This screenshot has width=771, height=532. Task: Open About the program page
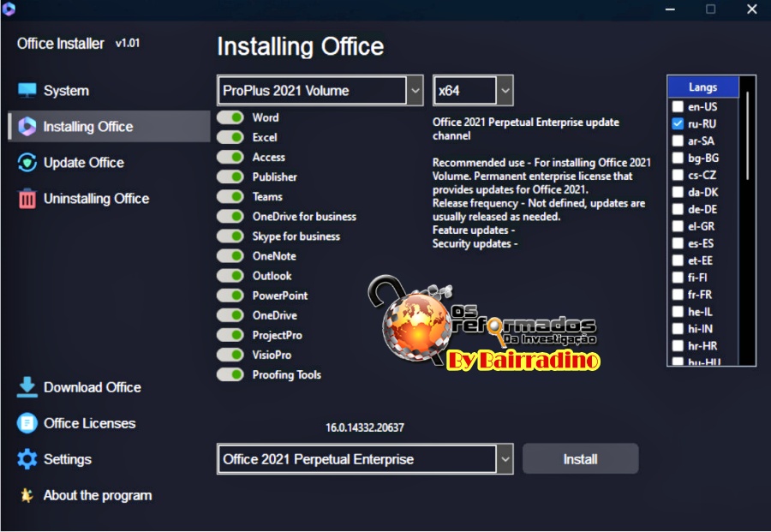(x=108, y=495)
